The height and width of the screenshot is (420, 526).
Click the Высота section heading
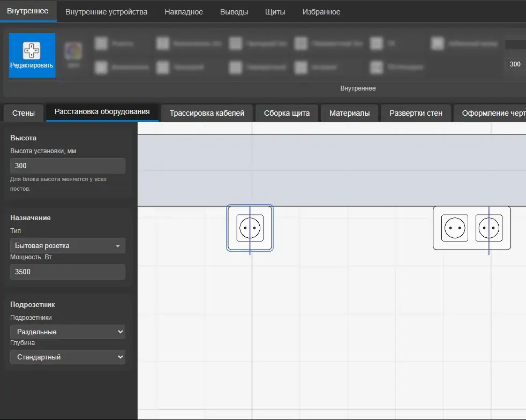tap(23, 138)
